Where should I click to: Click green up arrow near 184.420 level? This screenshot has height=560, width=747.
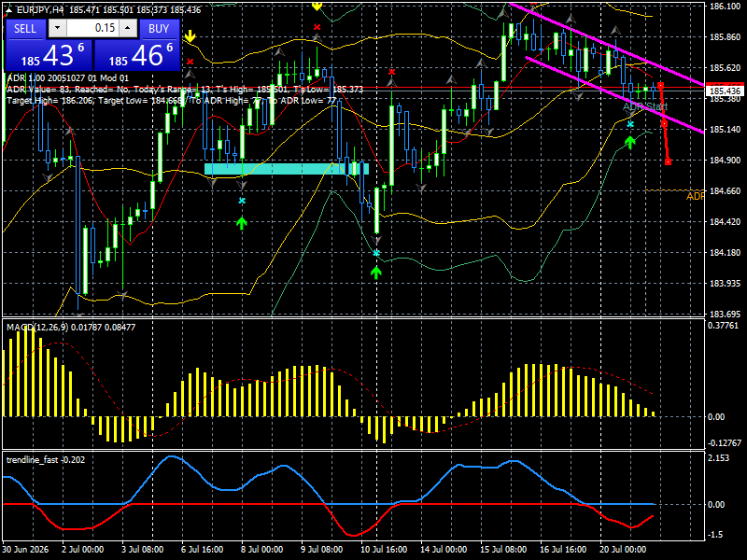point(242,222)
